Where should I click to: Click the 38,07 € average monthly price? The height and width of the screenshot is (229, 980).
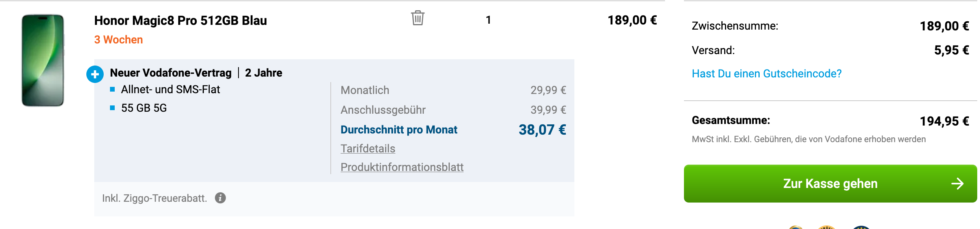[542, 130]
